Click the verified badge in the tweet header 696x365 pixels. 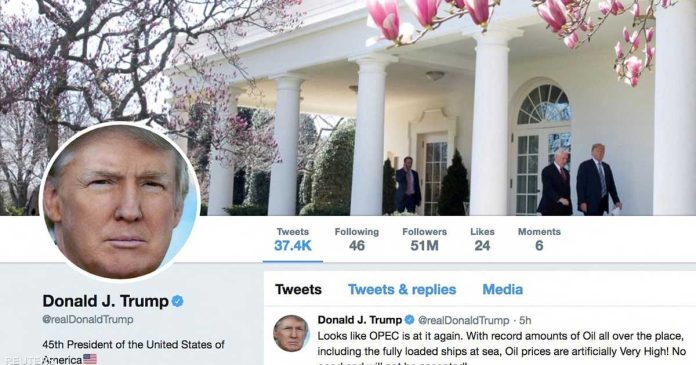[x=410, y=320]
